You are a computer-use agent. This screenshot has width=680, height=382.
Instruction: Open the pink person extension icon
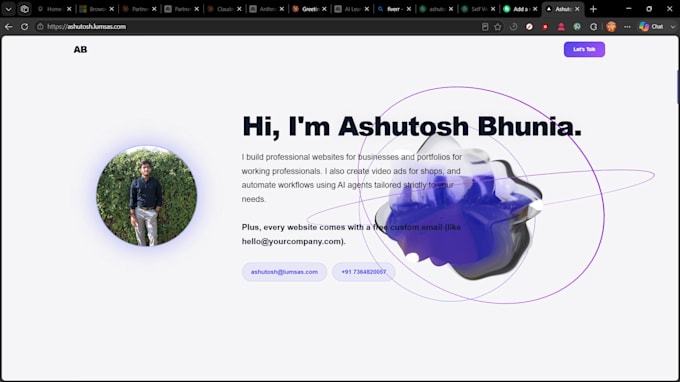click(561, 26)
